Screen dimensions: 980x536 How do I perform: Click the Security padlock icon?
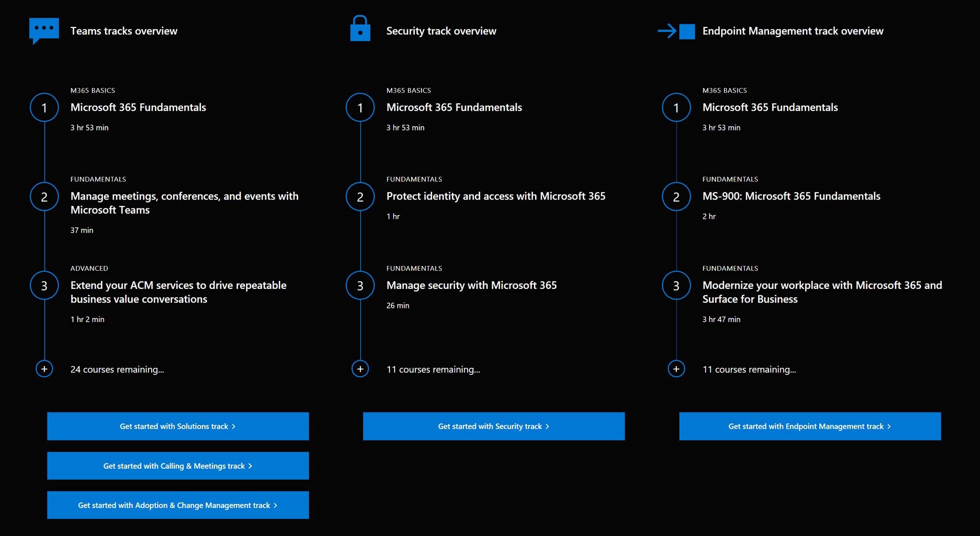[360, 29]
